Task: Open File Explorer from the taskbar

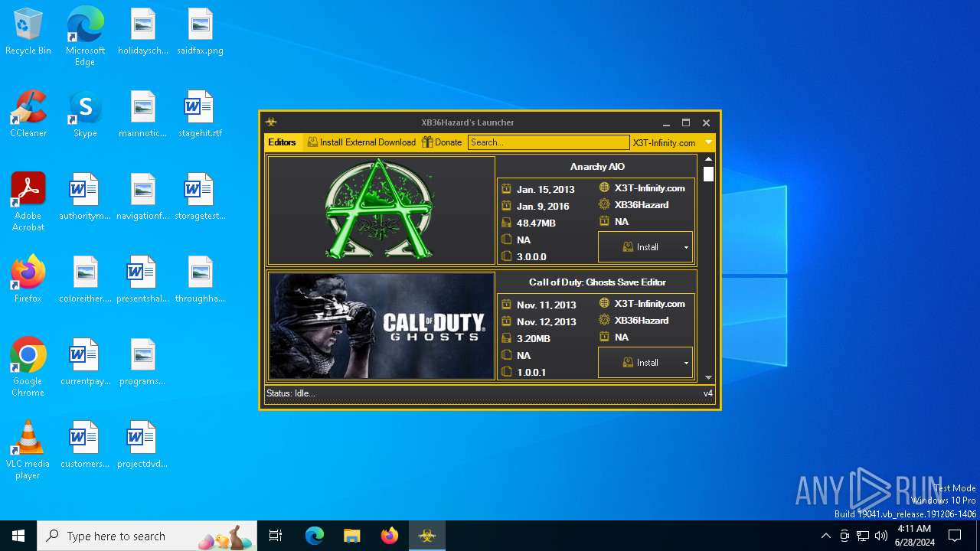Action: coord(352,536)
